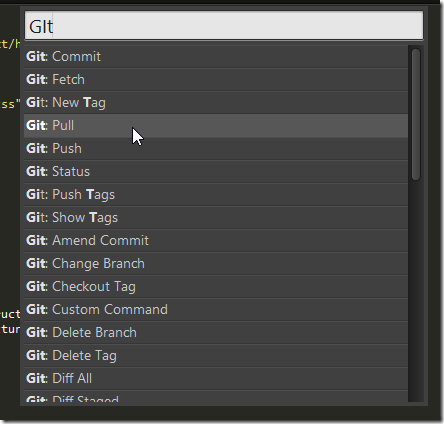Viewport: 444px width, 424px height.
Task: Select Git: Push Tags entry
Action: tap(216, 195)
